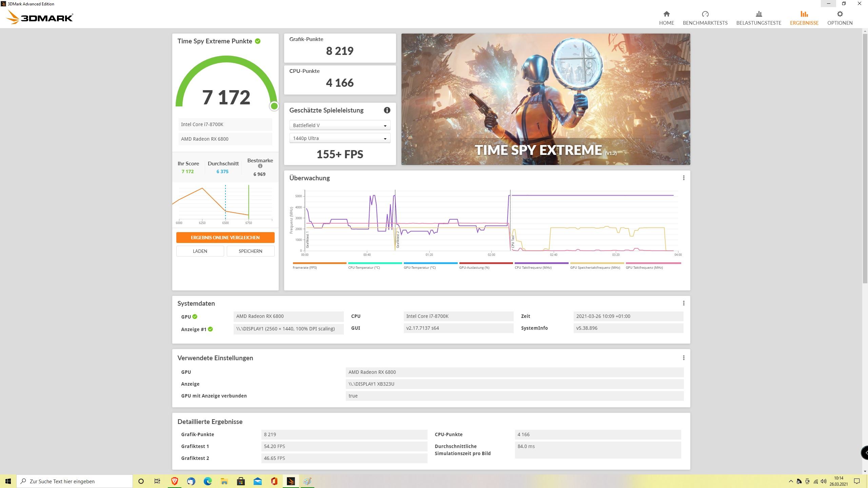Select the Ergebnisse tab

(x=804, y=18)
